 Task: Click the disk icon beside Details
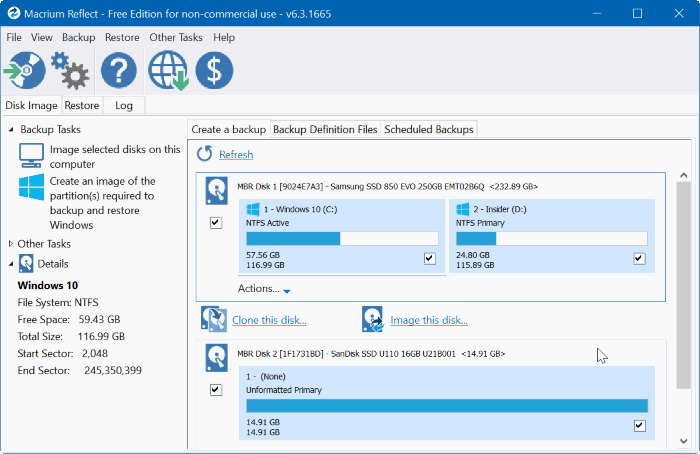26,264
